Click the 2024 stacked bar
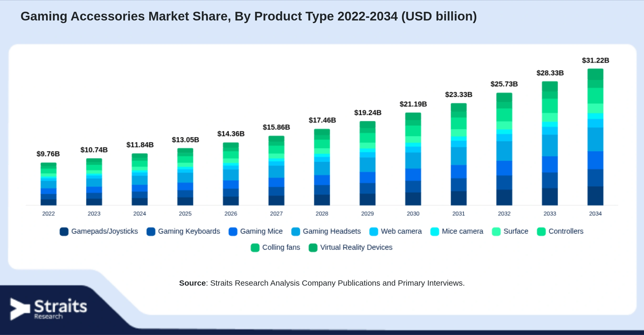This screenshot has height=335, width=644. tap(140, 180)
